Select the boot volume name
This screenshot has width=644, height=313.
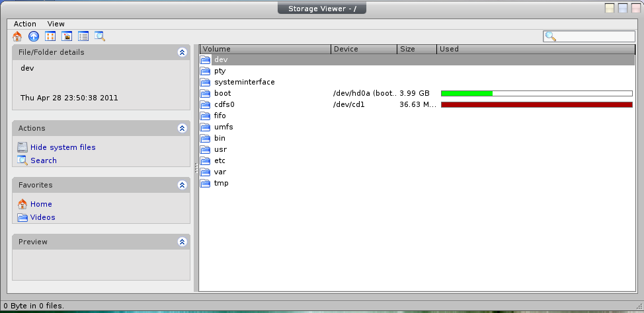(x=223, y=94)
